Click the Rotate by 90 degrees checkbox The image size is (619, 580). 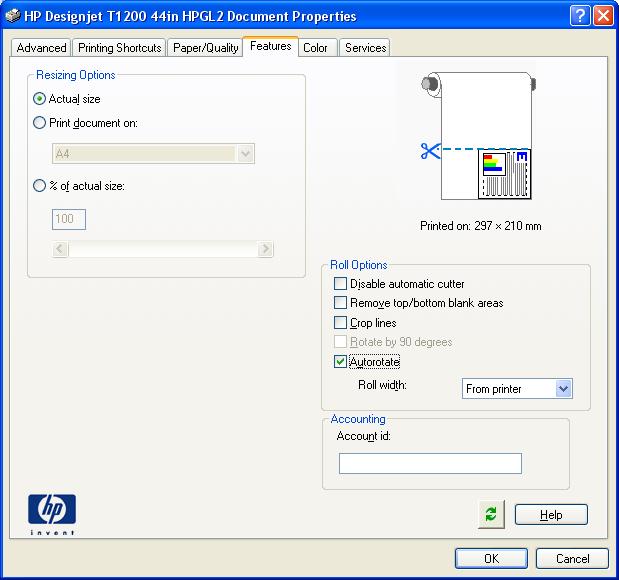(x=340, y=342)
